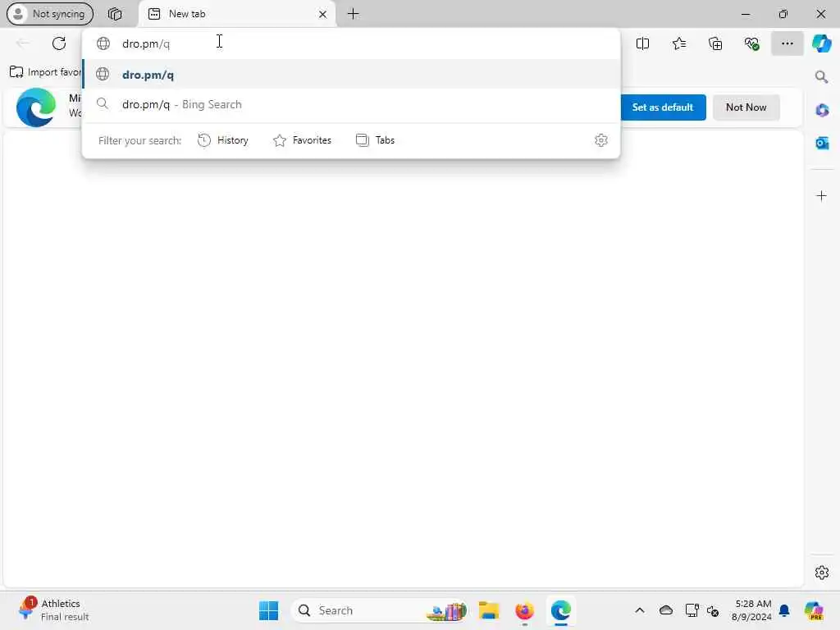
Task: Filter search by Tabs
Action: point(375,140)
